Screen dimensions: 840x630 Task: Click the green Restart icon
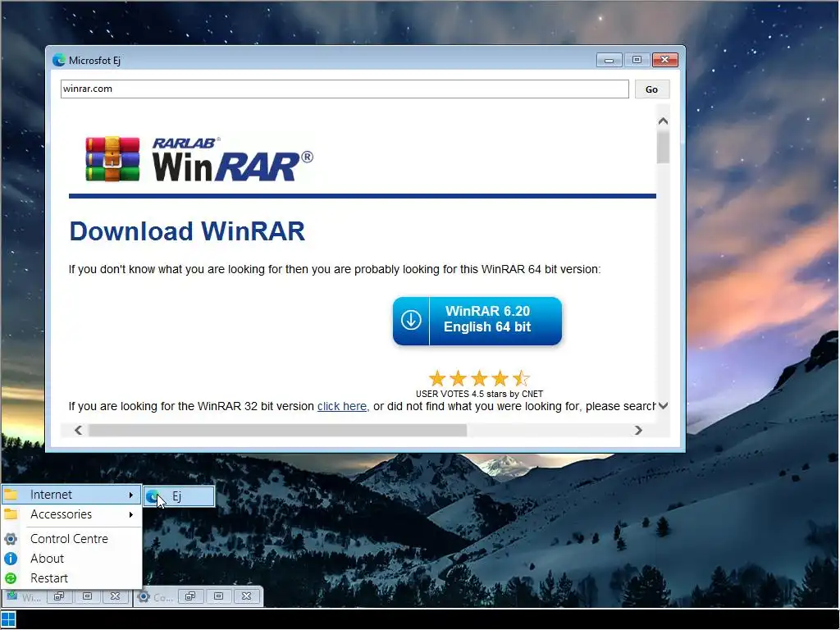[11, 578]
